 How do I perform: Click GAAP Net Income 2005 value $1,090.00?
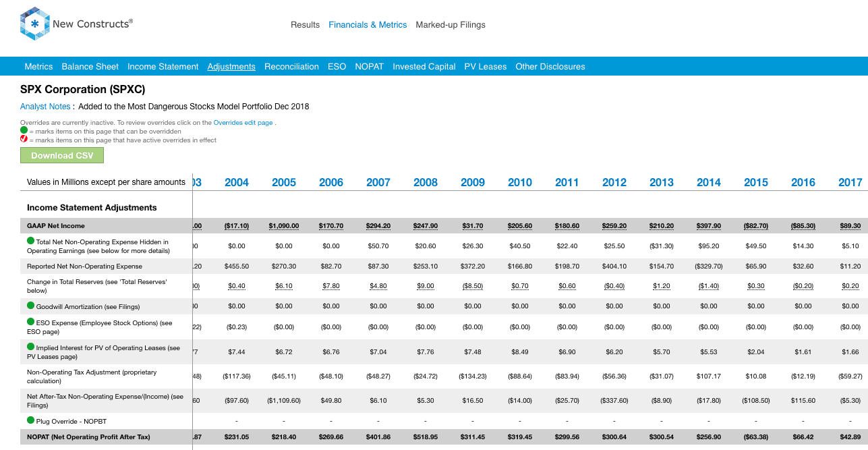284,226
